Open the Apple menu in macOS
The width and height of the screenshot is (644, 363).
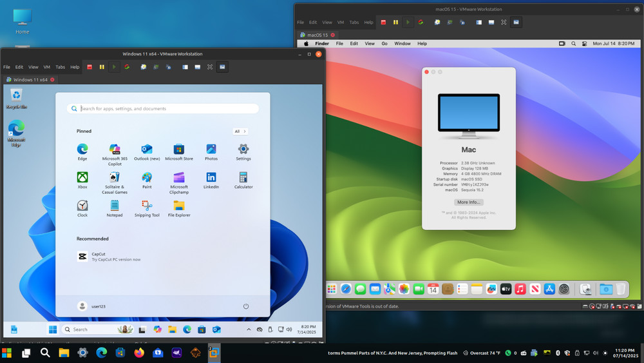(306, 44)
